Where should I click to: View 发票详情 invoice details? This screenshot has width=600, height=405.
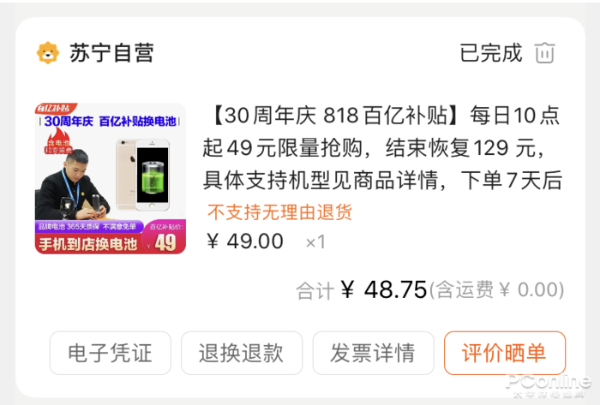tap(373, 353)
